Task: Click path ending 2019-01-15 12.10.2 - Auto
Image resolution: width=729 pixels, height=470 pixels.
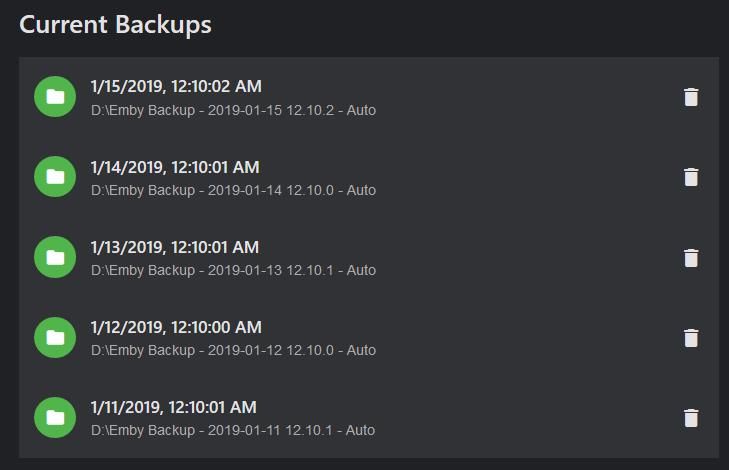Action: point(233,110)
